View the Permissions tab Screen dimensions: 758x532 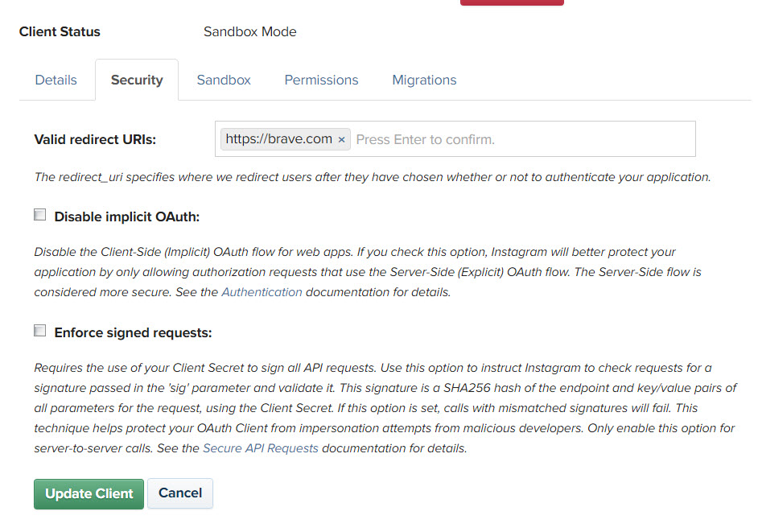click(x=321, y=80)
